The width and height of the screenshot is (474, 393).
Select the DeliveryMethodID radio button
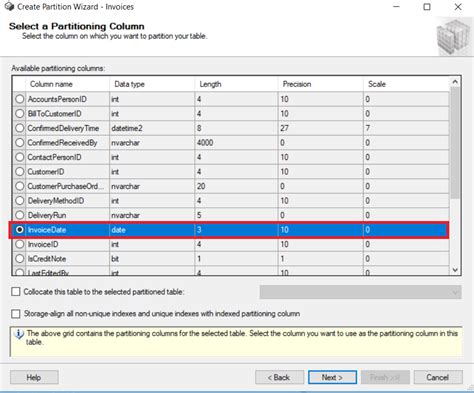(20, 201)
